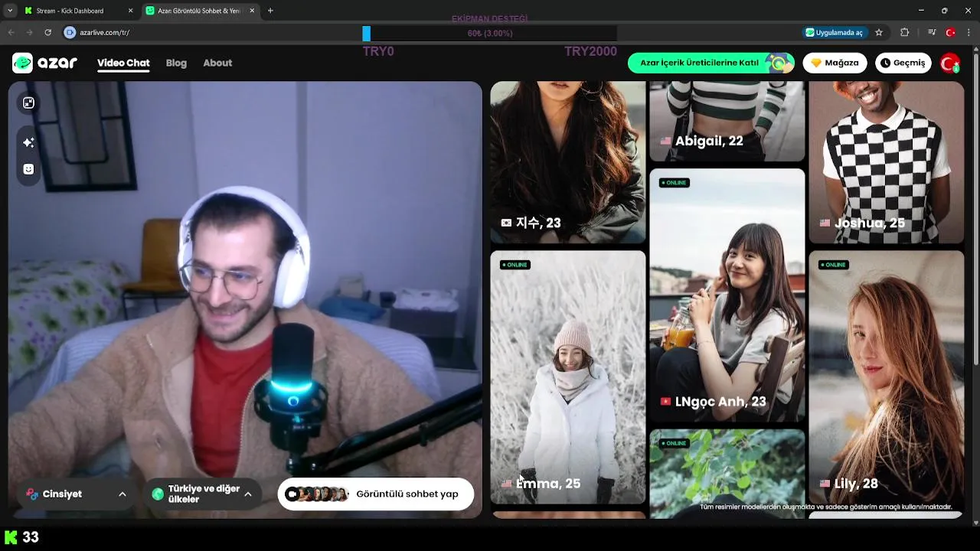
Task: Go back in browser history
Action: (x=11, y=32)
